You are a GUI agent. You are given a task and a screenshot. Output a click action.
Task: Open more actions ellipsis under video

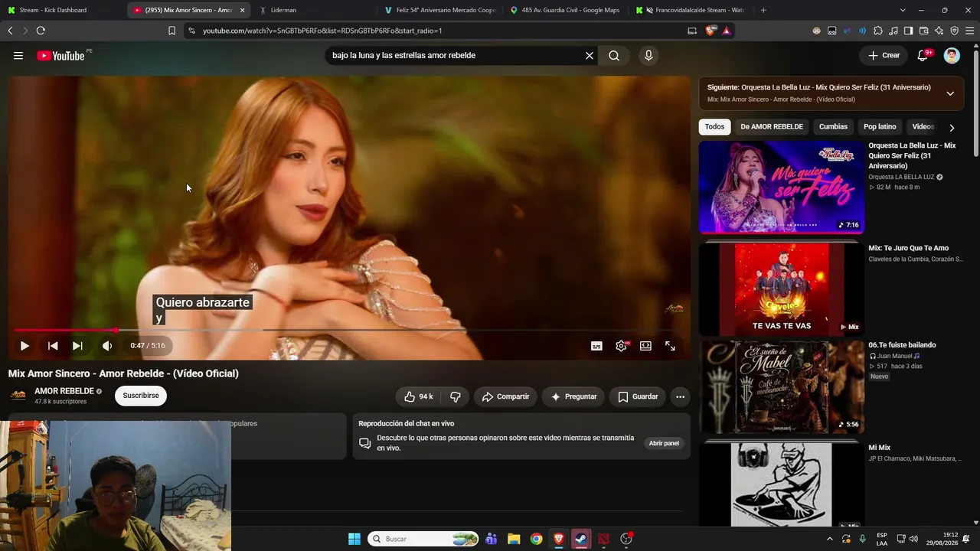(x=680, y=396)
